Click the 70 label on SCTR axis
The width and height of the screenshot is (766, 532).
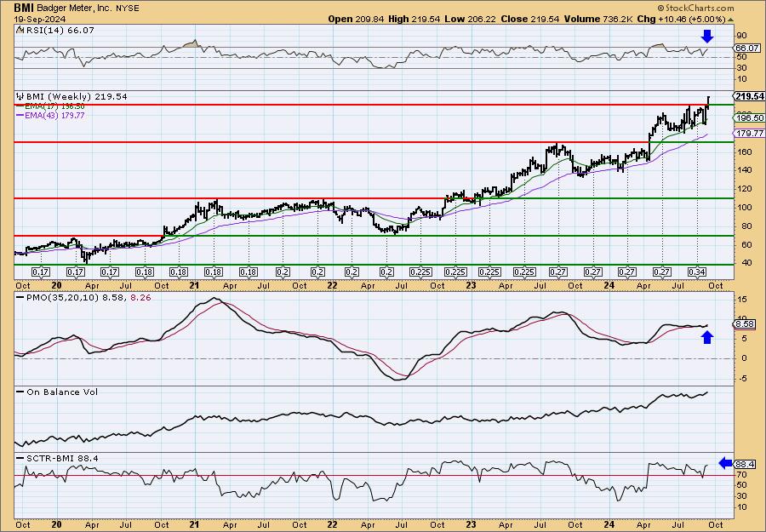[x=742, y=474]
